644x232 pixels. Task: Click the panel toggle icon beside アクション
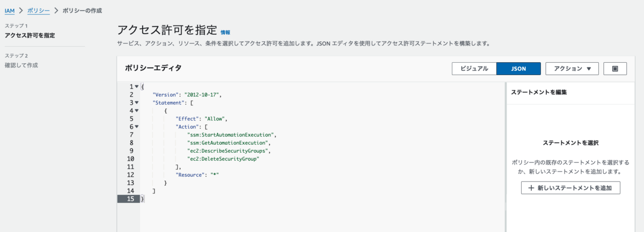tap(615, 69)
